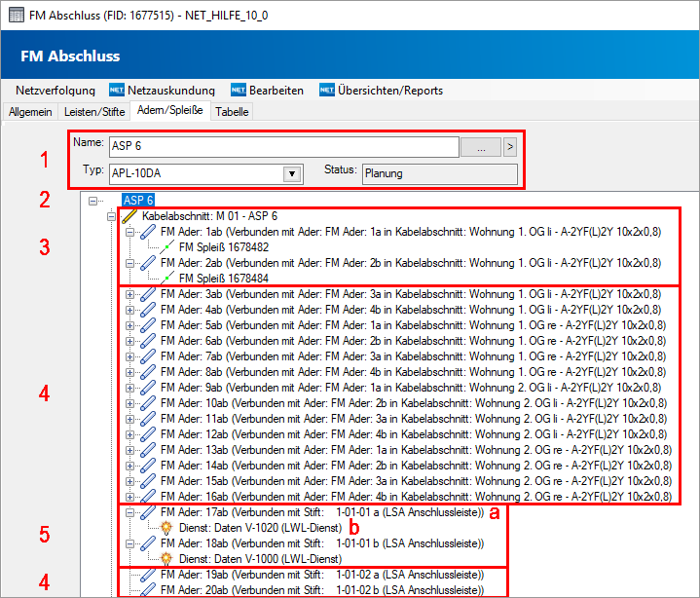Open the Typ APL-10DA dropdown
Screen dimensions: 700x598
[x=290, y=174]
